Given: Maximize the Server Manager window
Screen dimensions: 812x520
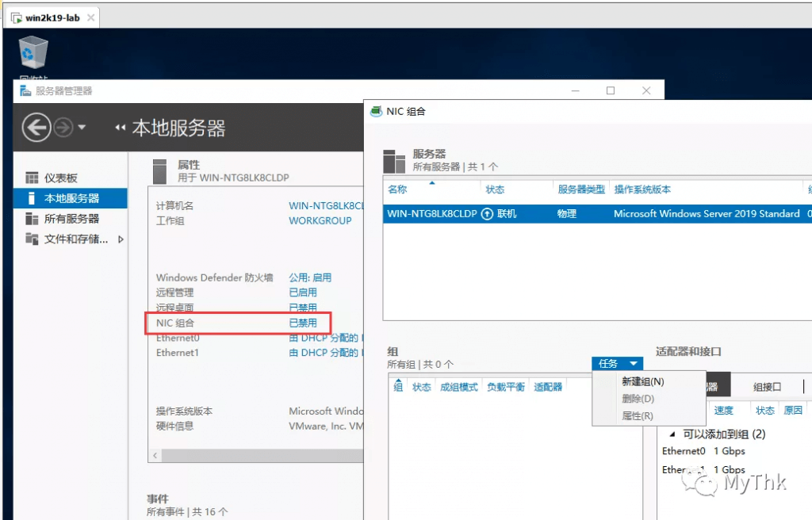Looking at the screenshot, I should 611,90.
